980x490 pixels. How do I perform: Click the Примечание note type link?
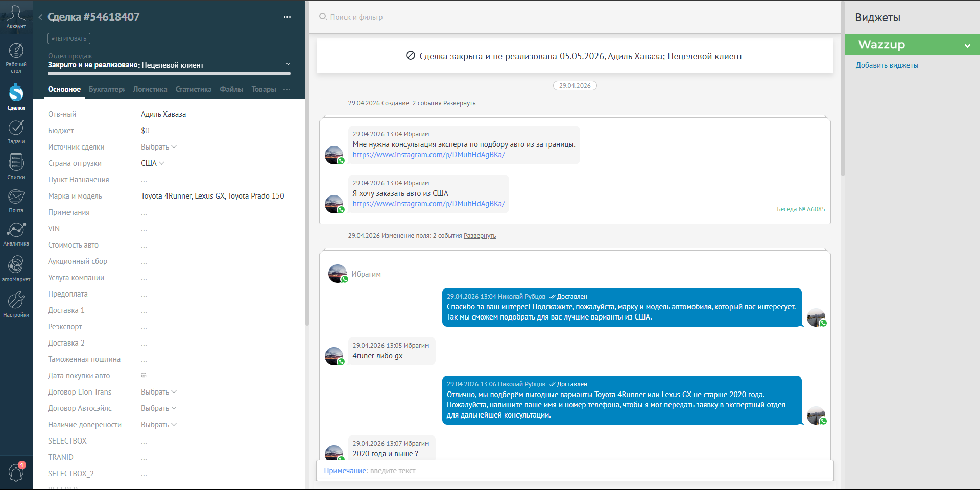pos(345,471)
